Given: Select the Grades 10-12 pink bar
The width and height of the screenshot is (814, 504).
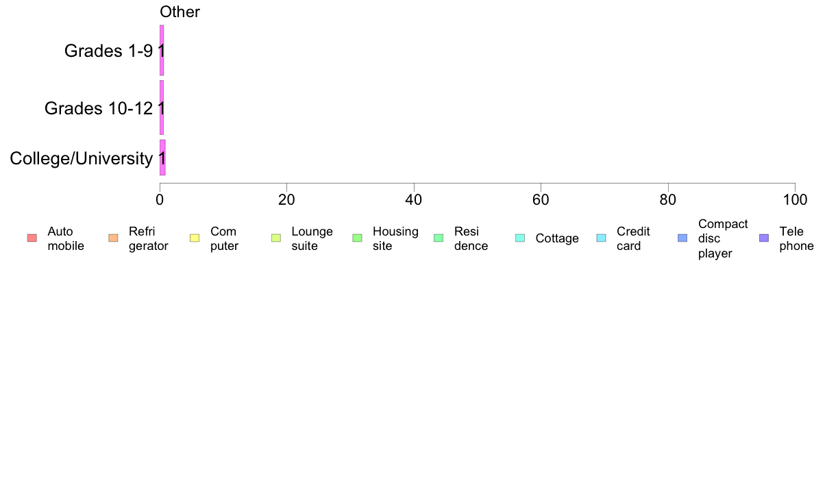Looking at the screenshot, I should pos(162,108).
